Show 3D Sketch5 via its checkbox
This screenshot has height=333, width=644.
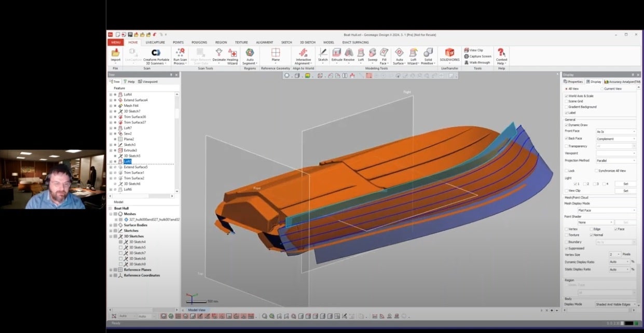(x=121, y=247)
